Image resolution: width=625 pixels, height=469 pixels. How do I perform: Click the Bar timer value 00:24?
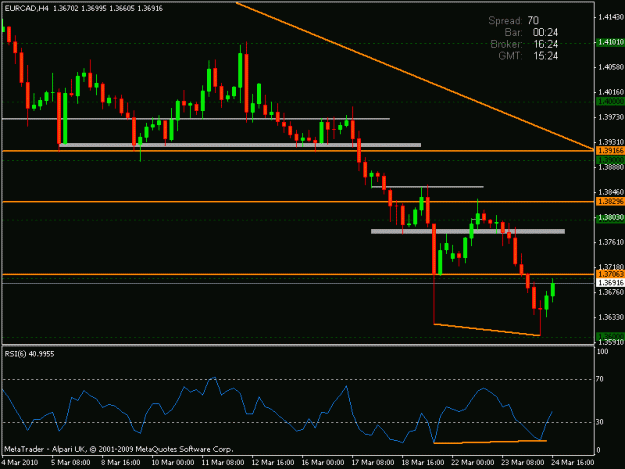tap(545, 32)
